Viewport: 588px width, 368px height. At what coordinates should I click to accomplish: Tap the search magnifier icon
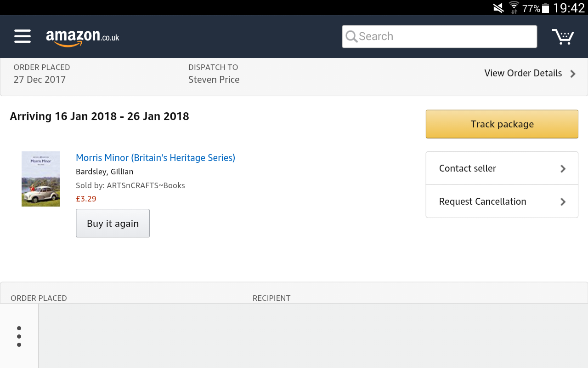(351, 36)
